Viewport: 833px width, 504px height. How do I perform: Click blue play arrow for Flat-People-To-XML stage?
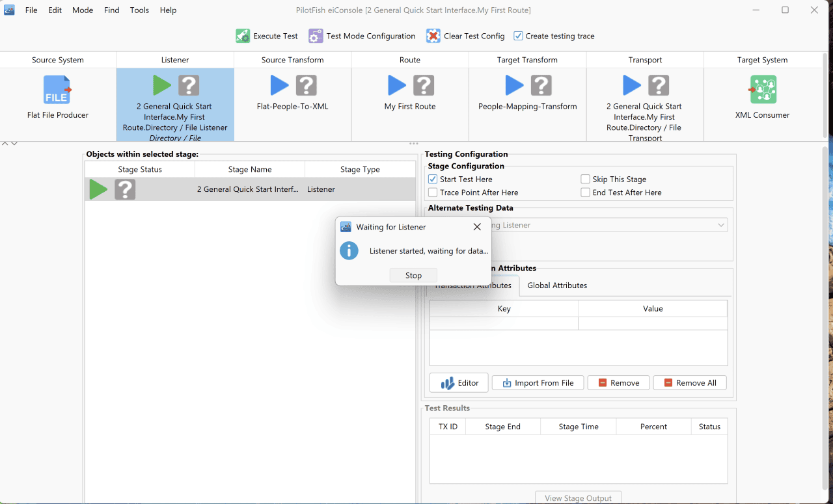coord(280,85)
